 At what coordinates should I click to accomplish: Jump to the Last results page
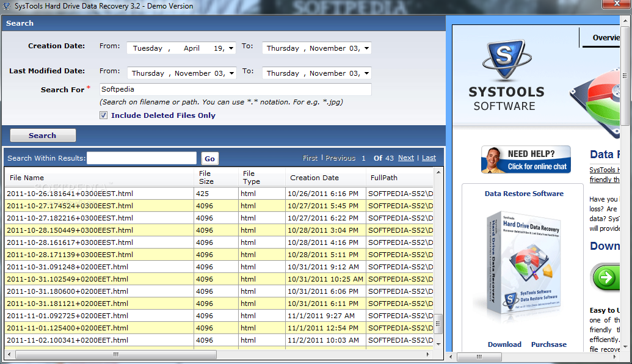[429, 158]
